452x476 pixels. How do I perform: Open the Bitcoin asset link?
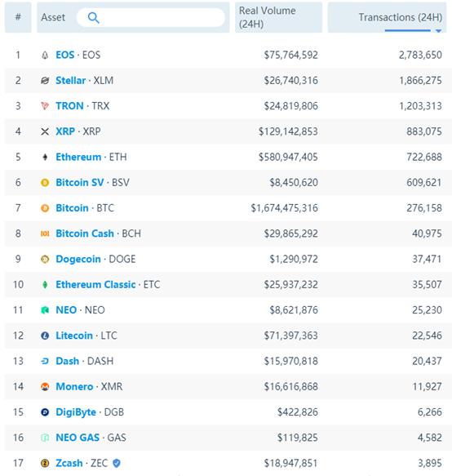(72, 208)
